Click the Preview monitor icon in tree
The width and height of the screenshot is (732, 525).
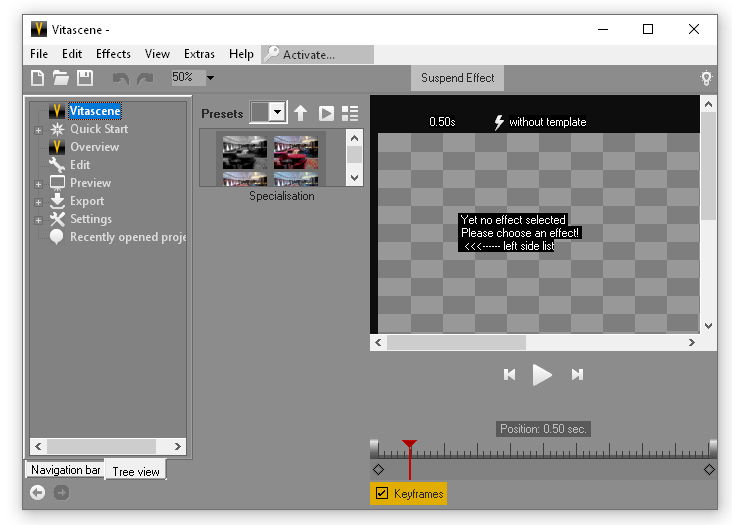[x=57, y=183]
